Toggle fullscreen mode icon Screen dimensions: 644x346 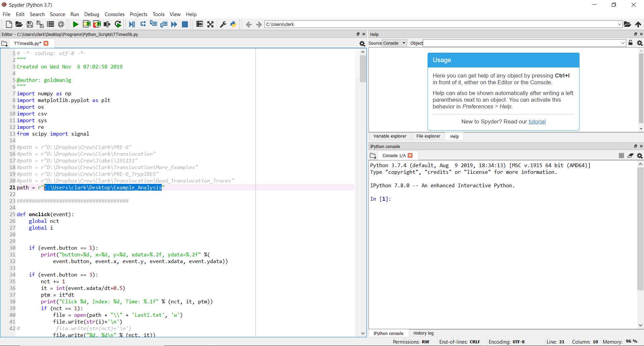point(210,24)
